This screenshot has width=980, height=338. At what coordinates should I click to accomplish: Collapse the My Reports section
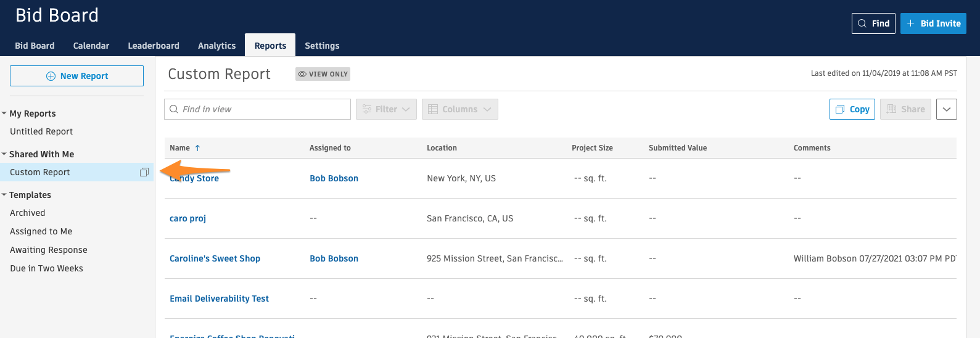[4, 113]
